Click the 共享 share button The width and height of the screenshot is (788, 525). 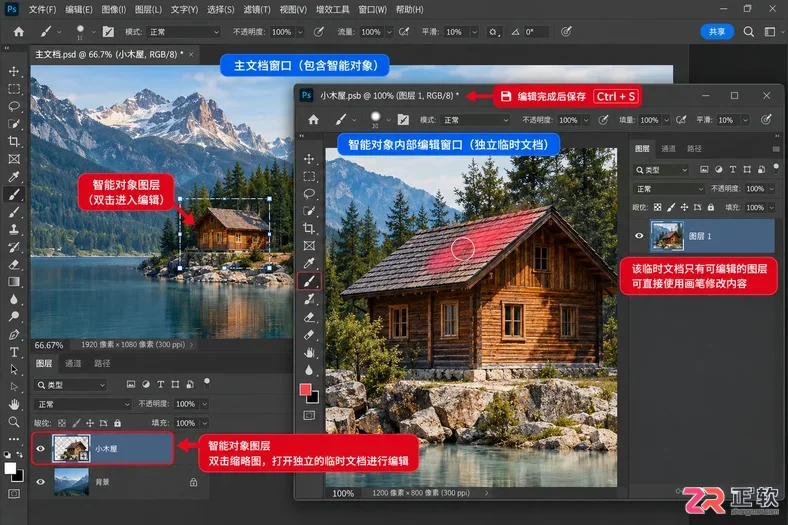pyautogui.click(x=717, y=32)
